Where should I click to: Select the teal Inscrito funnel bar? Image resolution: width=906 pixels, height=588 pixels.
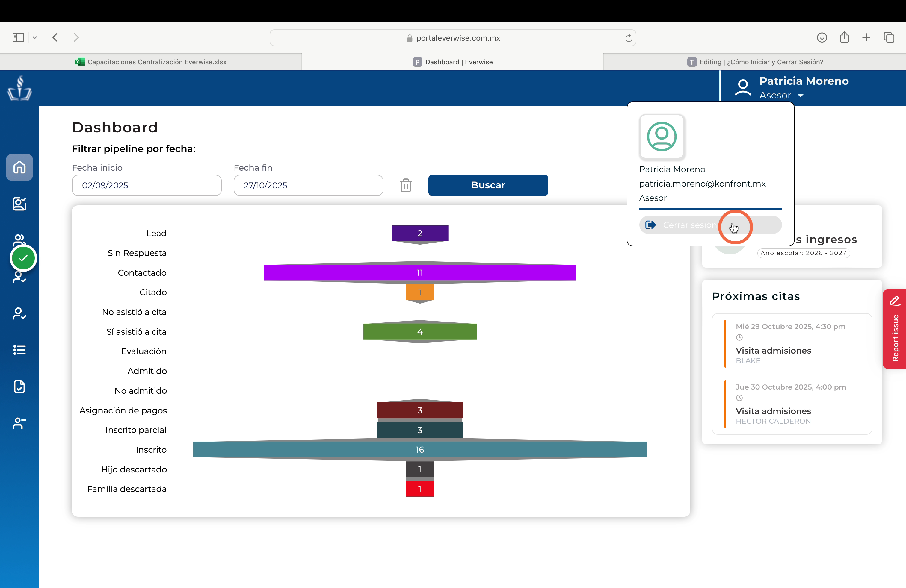[x=420, y=450]
